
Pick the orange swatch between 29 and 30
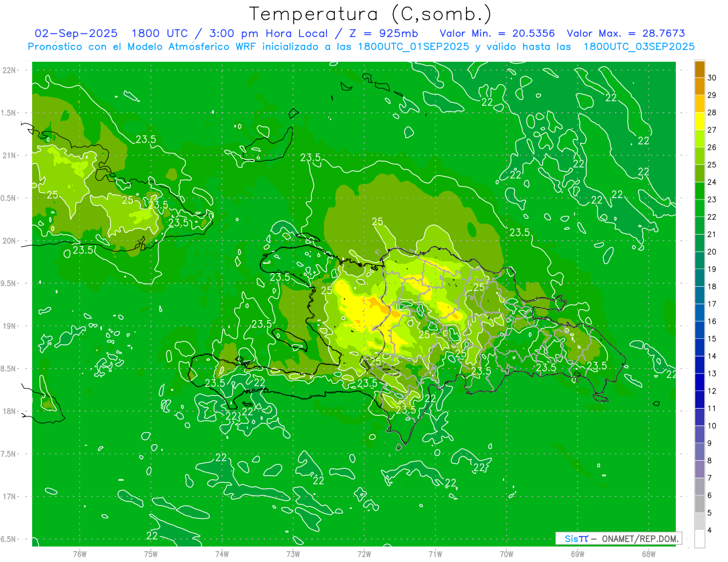click(x=699, y=87)
